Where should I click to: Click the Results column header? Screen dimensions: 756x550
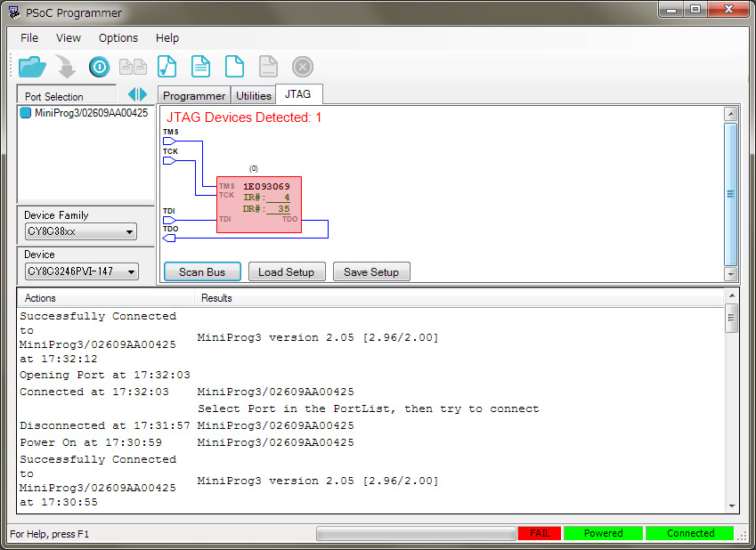point(458,298)
